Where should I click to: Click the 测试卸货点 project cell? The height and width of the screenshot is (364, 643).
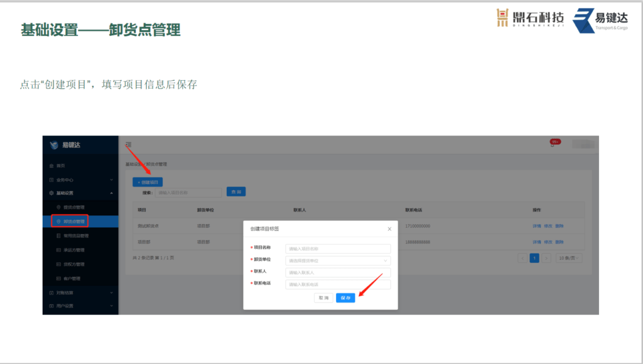[148, 226]
